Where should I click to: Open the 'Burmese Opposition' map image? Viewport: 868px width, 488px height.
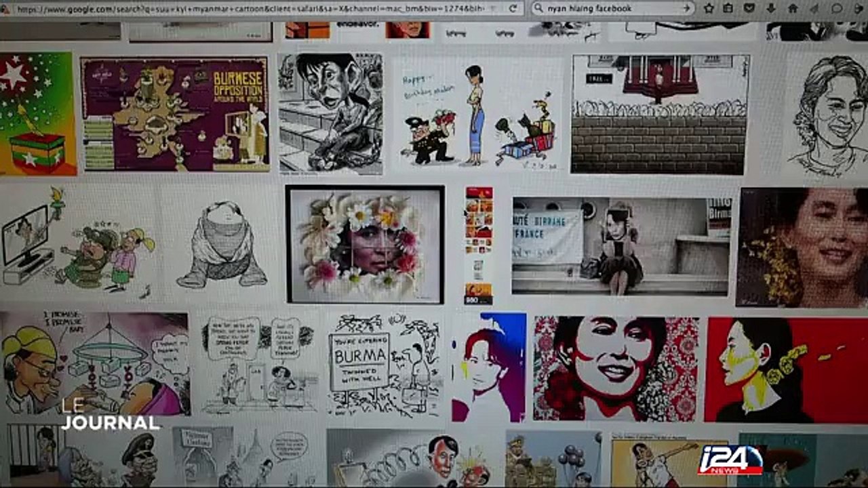174,114
